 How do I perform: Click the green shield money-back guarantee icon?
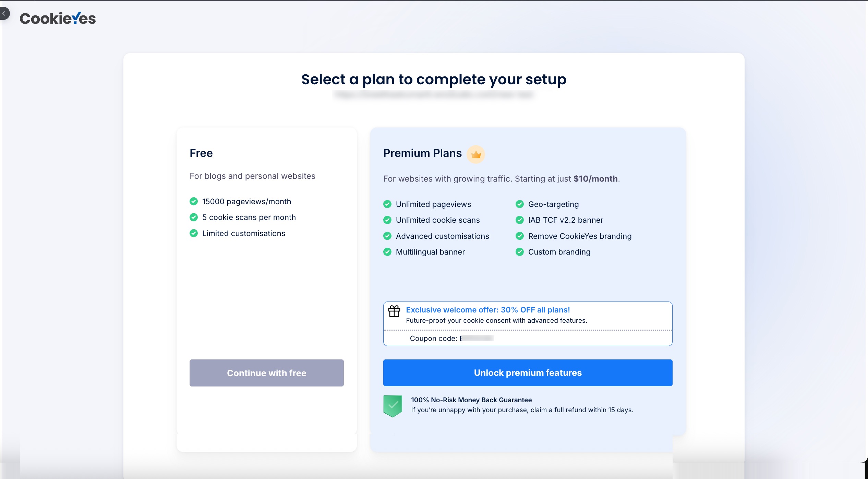[393, 405]
